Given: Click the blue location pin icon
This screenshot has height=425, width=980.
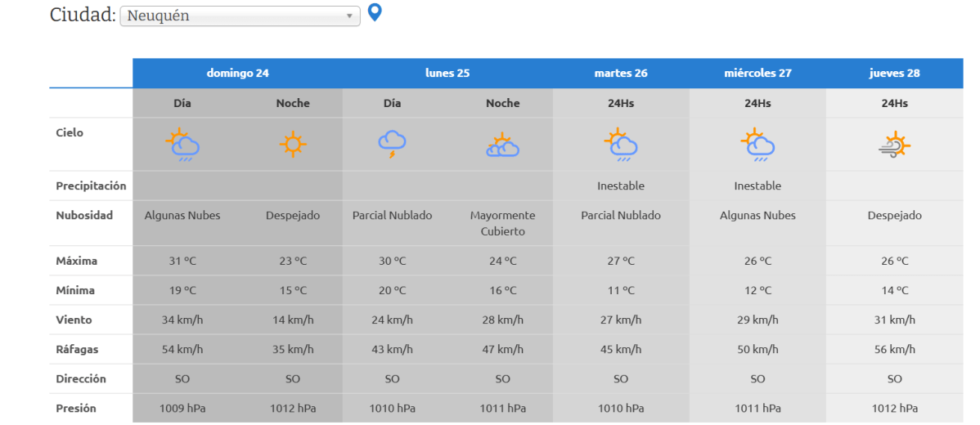Looking at the screenshot, I should [x=375, y=13].
